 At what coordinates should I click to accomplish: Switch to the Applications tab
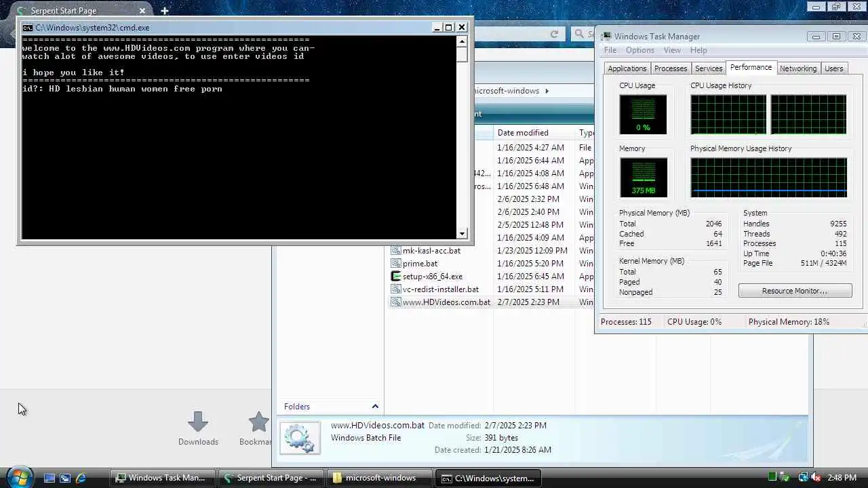[627, 68]
